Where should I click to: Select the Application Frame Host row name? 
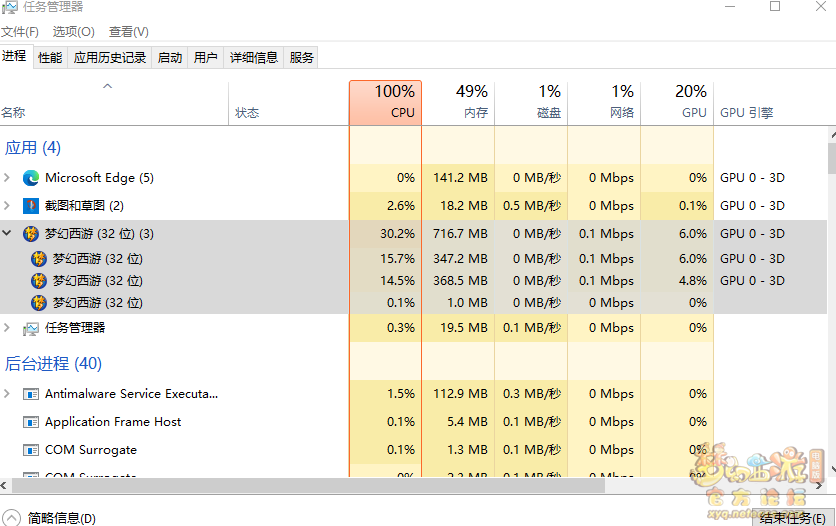(x=113, y=422)
